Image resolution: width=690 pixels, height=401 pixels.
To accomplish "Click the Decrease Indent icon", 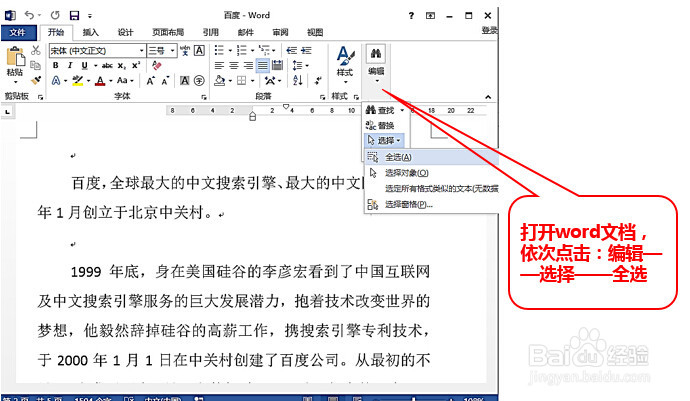I will click(291, 50).
